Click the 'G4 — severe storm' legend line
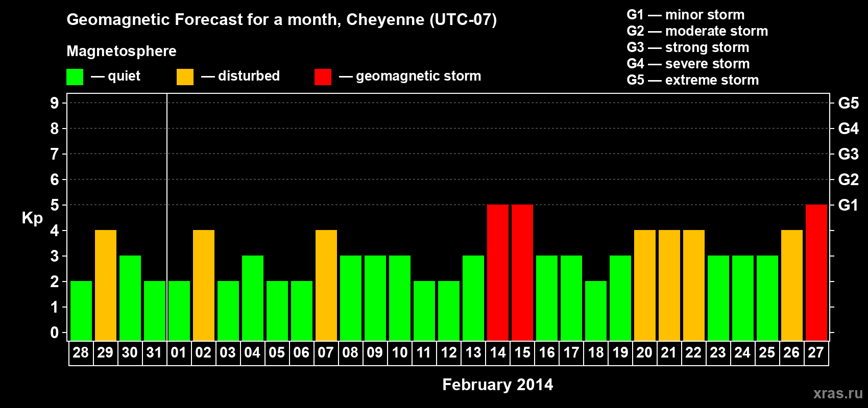Viewport: 868px width, 408px height. click(688, 64)
